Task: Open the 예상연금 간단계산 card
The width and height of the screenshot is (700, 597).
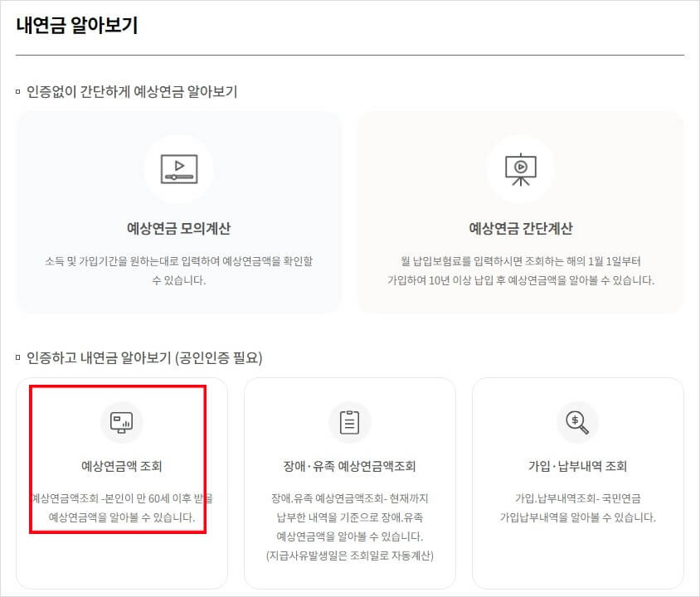Action: click(520, 211)
